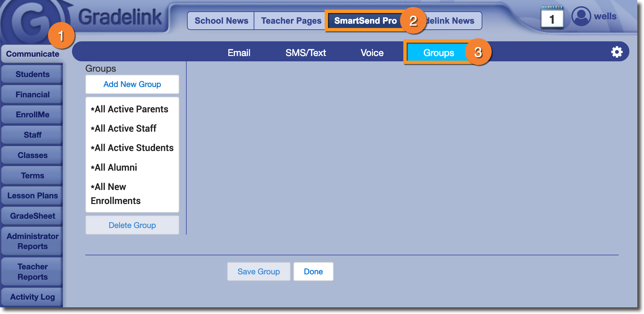This screenshot has width=644, height=314.
Task: Click Save Group
Action: tap(258, 272)
